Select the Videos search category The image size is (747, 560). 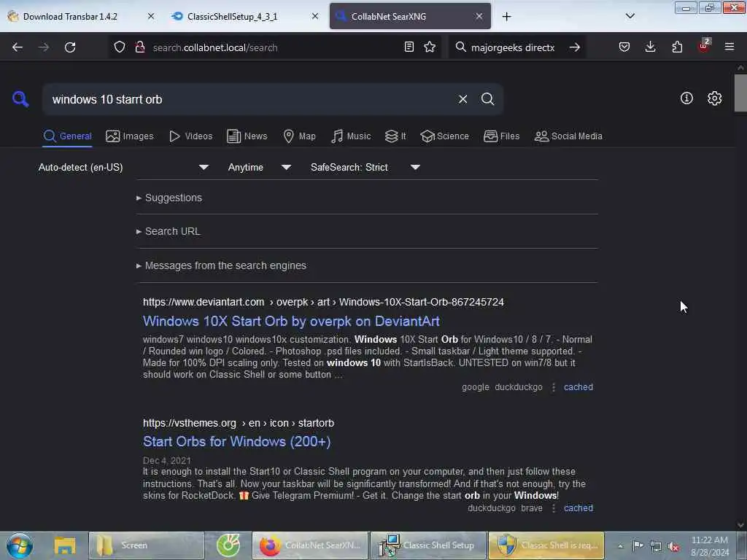[190, 136]
